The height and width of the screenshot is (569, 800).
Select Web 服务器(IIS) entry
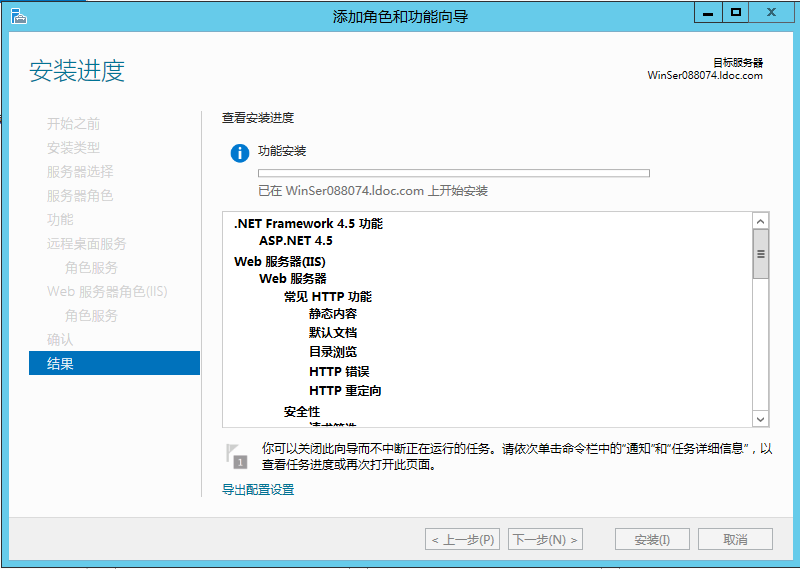point(280,262)
